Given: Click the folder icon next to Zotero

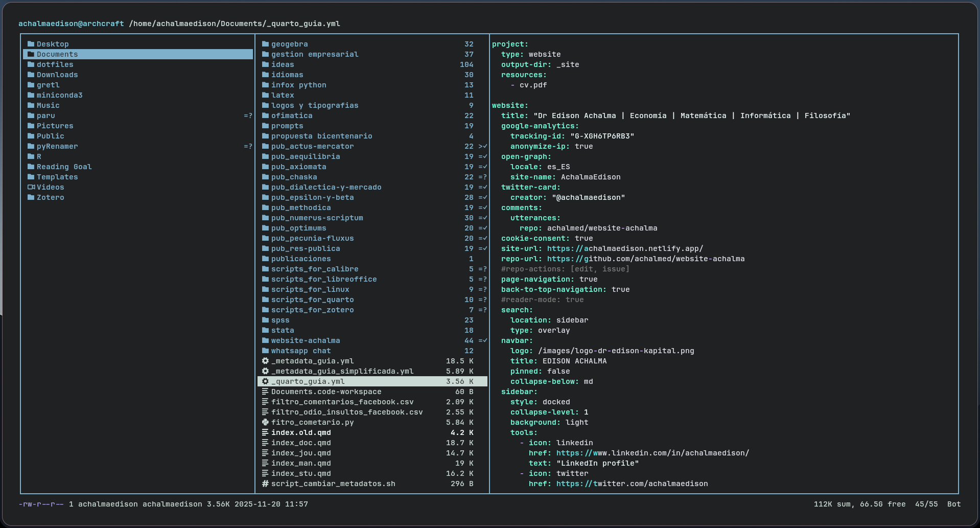Looking at the screenshot, I should 31,197.
